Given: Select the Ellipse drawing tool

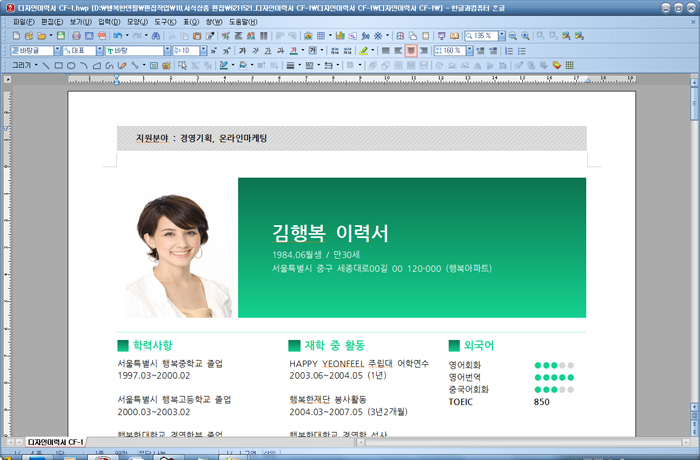Looking at the screenshot, I should point(71,66).
